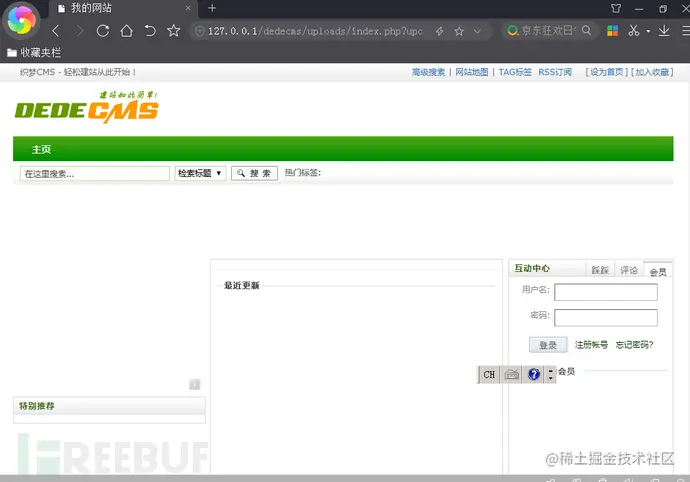
Task: Click the 在这里搜索 site search field
Action: coord(95,173)
